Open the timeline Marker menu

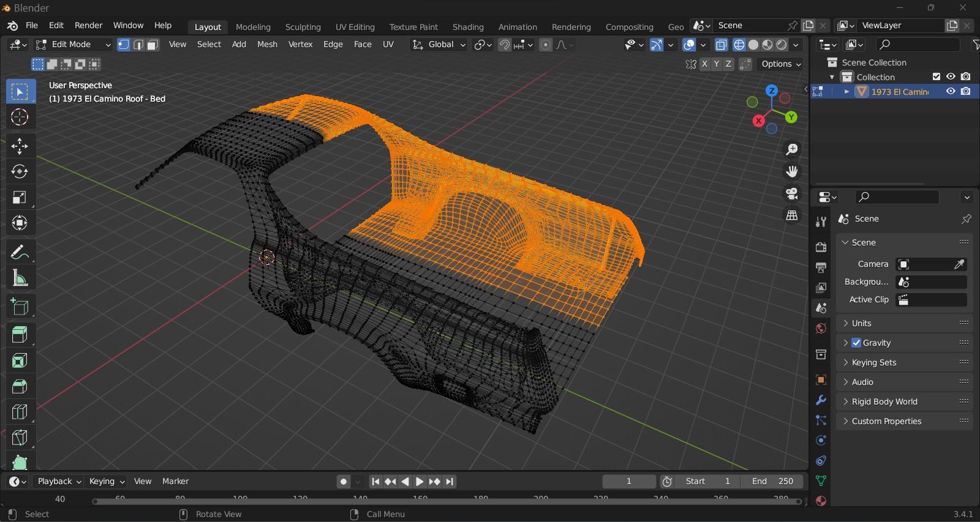tap(175, 482)
